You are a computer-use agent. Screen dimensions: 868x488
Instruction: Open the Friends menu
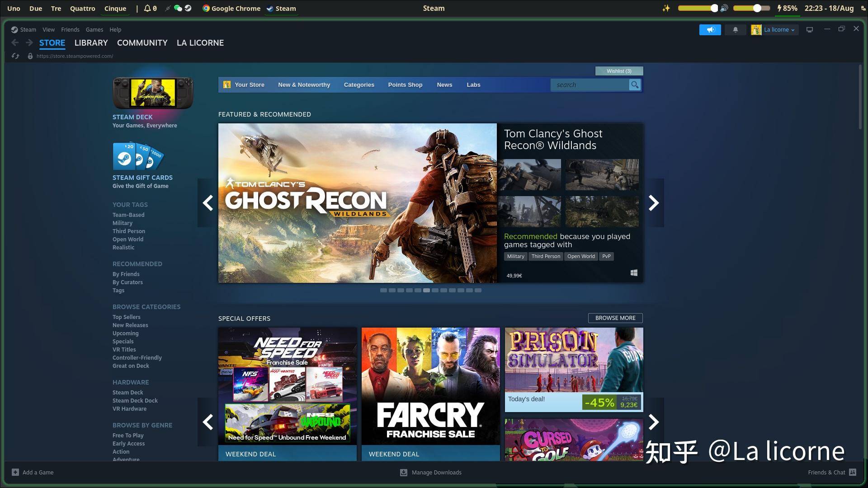click(70, 30)
